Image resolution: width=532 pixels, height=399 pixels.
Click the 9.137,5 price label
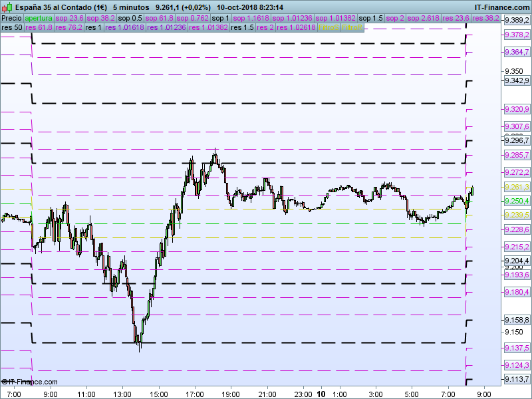[517, 348]
